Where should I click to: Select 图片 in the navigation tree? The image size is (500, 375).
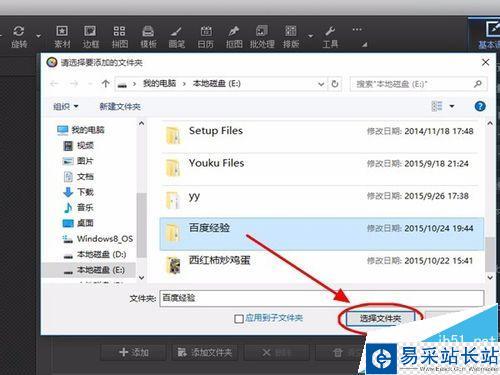78,161
